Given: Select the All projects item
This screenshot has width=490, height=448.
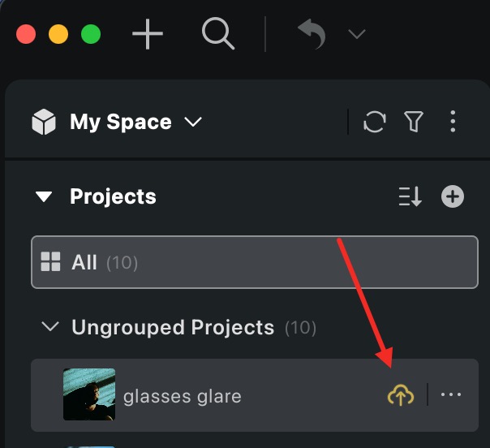Looking at the screenshot, I should coord(254,262).
